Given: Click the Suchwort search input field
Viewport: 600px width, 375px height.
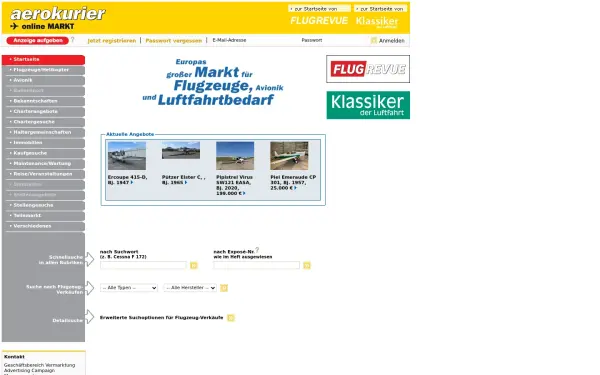Looking at the screenshot, I should (143, 265).
